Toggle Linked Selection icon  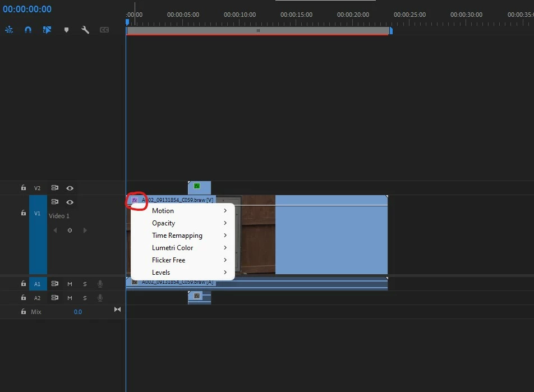click(47, 30)
